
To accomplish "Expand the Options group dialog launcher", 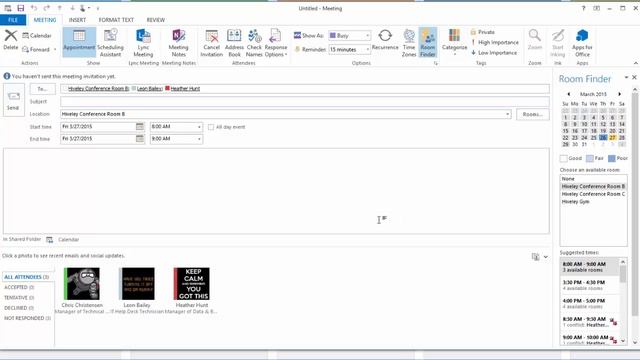I will pyautogui.click(x=436, y=63).
